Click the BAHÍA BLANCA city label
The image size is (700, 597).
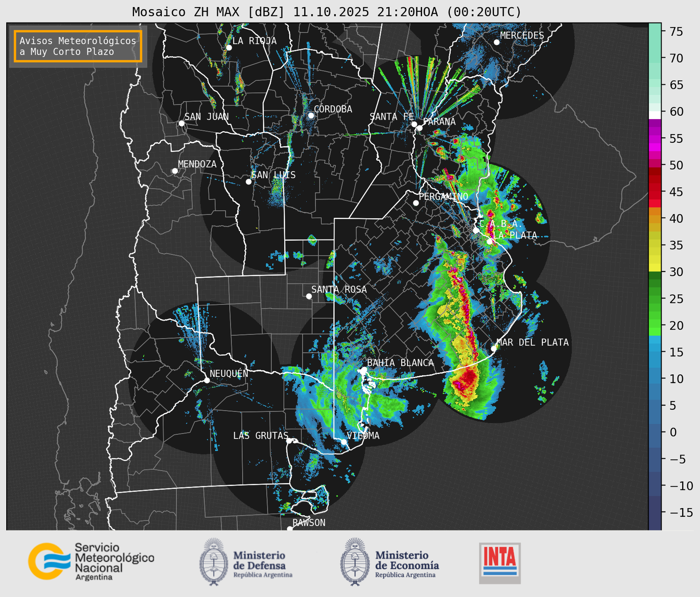coord(400,363)
